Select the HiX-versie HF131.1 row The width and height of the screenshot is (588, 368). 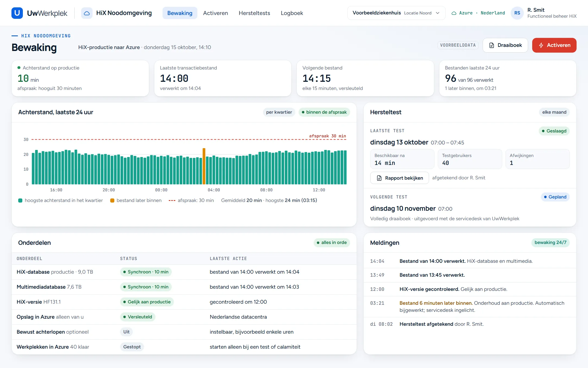(x=184, y=302)
